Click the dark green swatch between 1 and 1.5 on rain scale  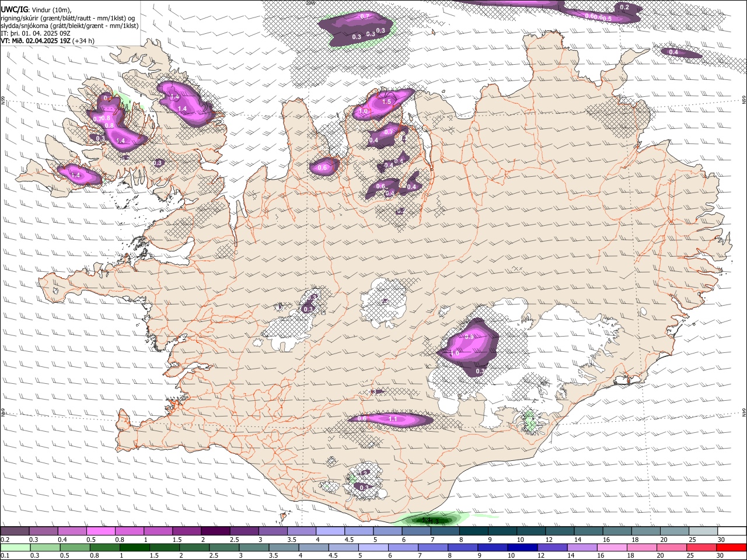tap(134, 548)
